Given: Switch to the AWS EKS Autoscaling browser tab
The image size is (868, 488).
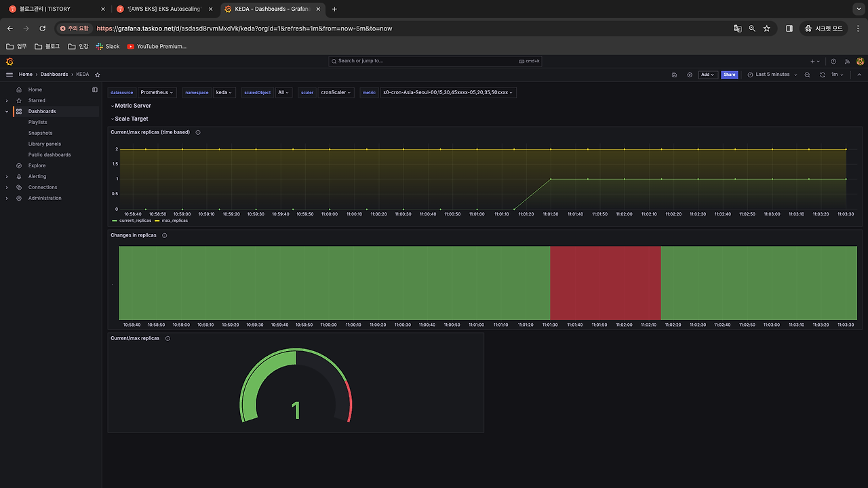Looking at the screenshot, I should (165, 9).
